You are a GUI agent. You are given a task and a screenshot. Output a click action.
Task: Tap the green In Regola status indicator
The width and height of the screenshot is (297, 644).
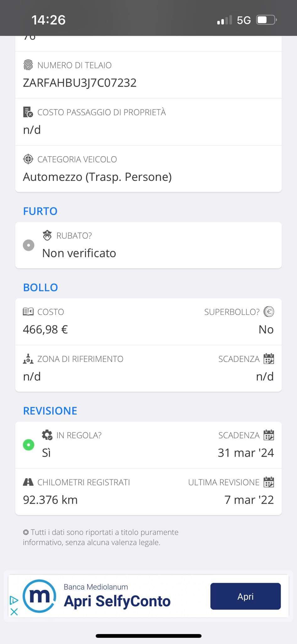point(29,445)
